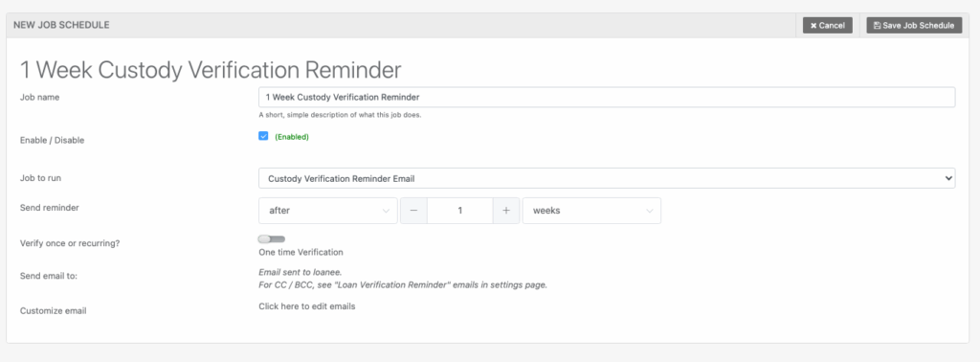Click the 'One time Verification' label
The width and height of the screenshot is (980, 362).
pos(301,253)
